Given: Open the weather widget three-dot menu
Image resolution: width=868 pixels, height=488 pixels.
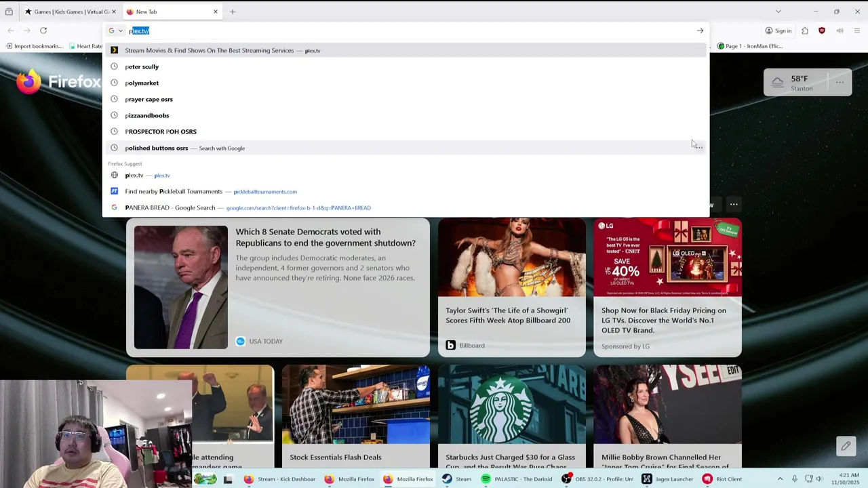Looking at the screenshot, I should (840, 83).
